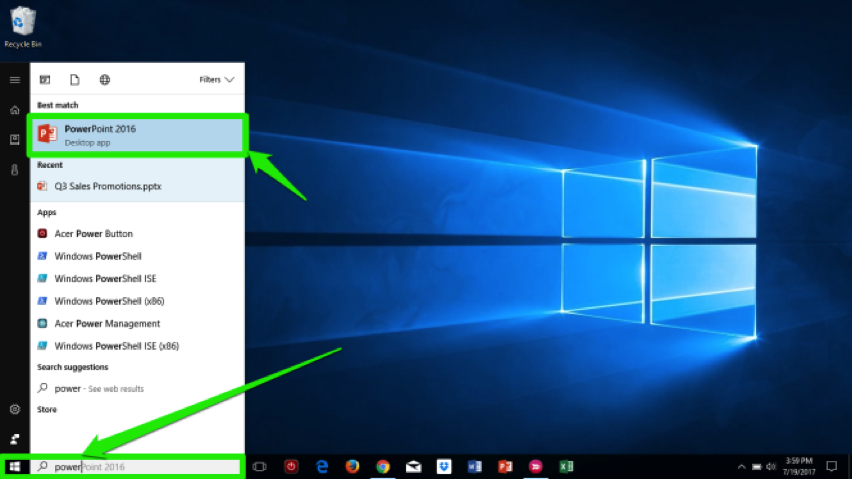Filter search results by Documents icon
This screenshot has width=853, height=480.
coord(75,79)
